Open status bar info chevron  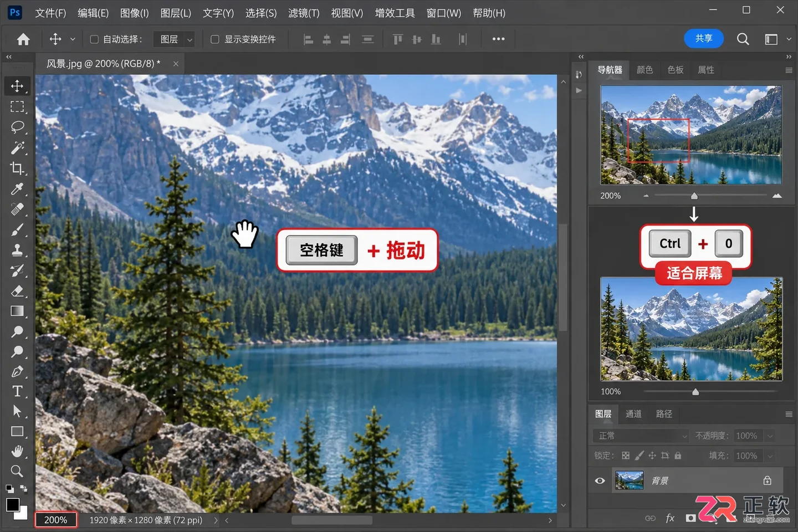pyautogui.click(x=216, y=520)
